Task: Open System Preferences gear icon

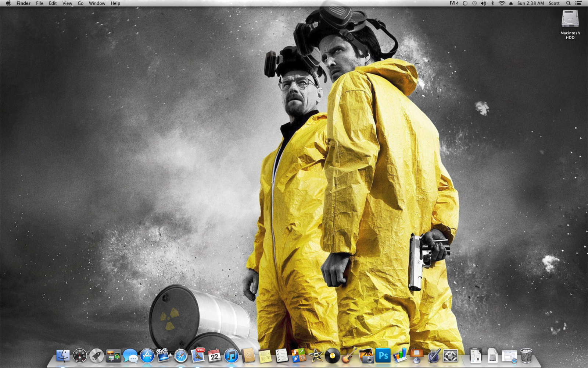Action: pos(451,356)
